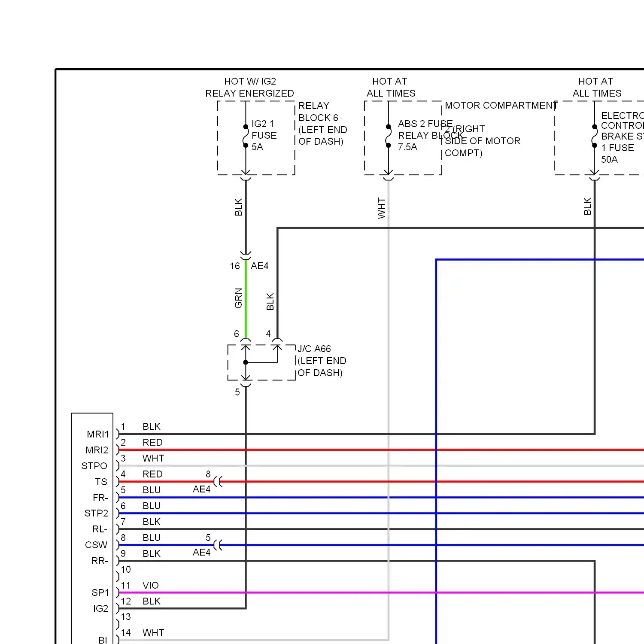
Task: Click the 'AE4' label next to pin 16
Action: click(260, 266)
